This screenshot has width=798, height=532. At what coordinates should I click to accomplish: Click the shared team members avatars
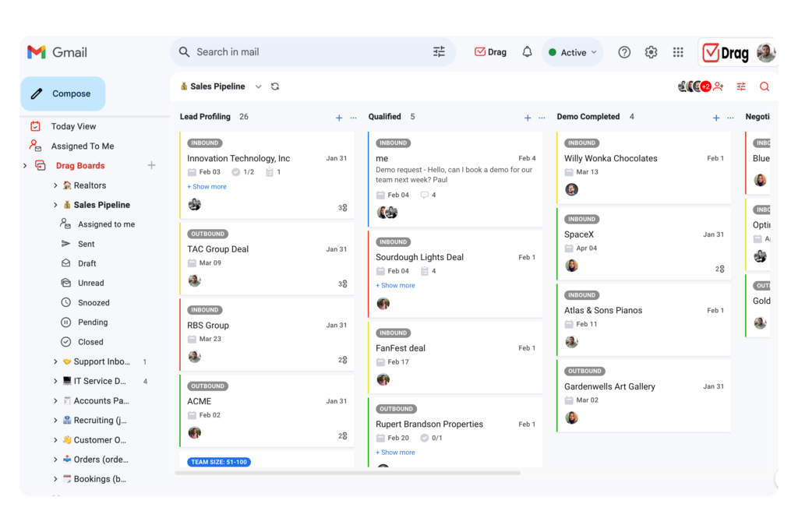(694, 86)
